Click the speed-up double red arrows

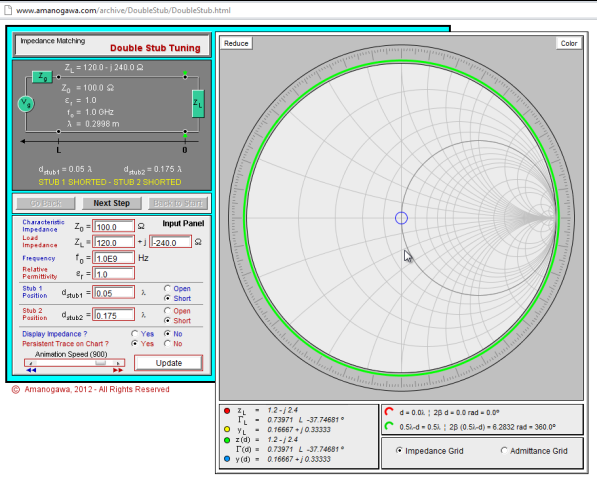click(118, 370)
